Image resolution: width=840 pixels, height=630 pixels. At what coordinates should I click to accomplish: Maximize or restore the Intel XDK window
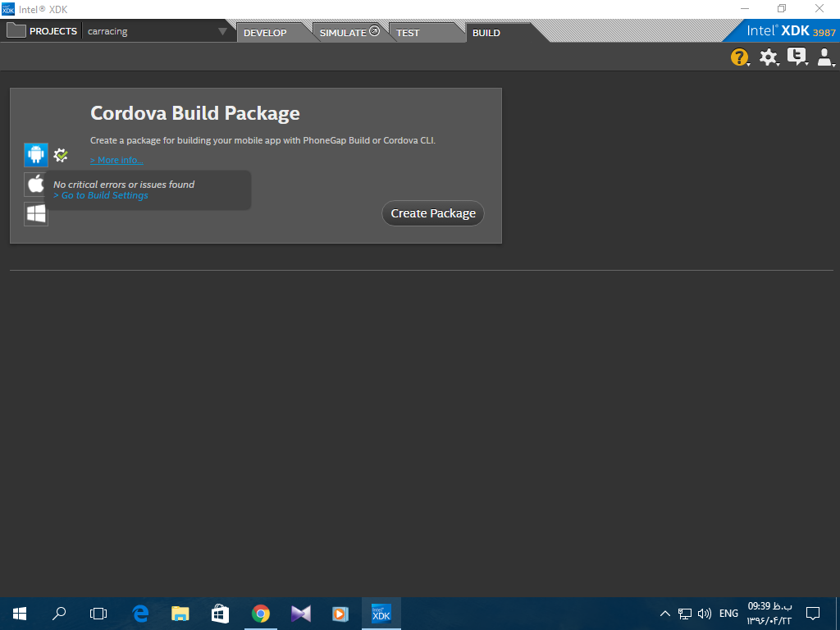click(x=782, y=8)
